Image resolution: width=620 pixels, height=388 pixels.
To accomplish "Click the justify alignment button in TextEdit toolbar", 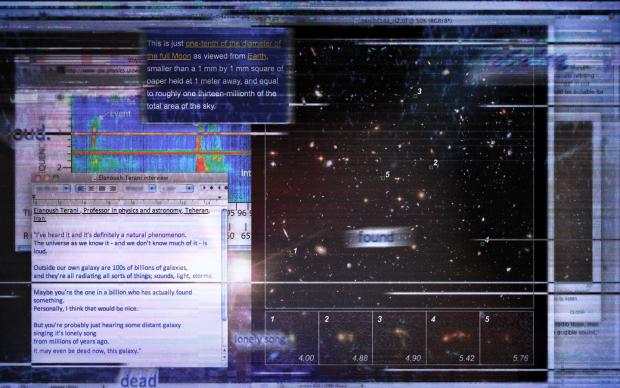I will coord(102,189).
